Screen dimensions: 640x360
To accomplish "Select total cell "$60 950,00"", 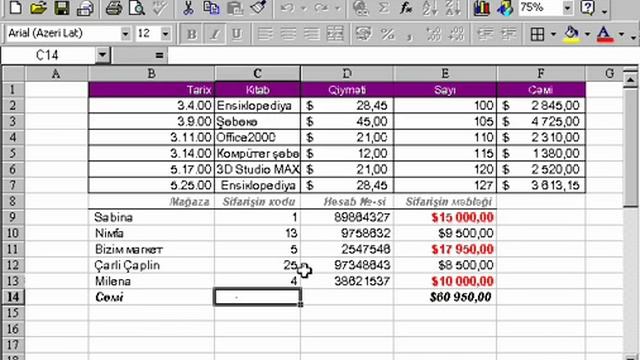I will [445, 297].
